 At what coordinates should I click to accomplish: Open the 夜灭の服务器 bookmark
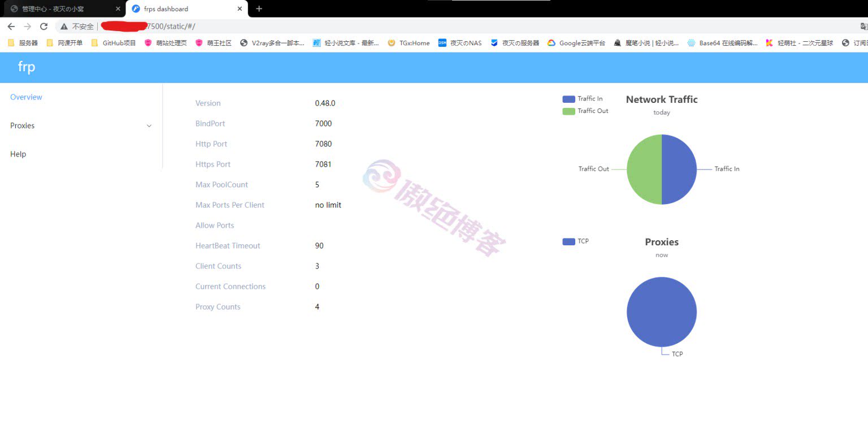pyautogui.click(x=515, y=43)
